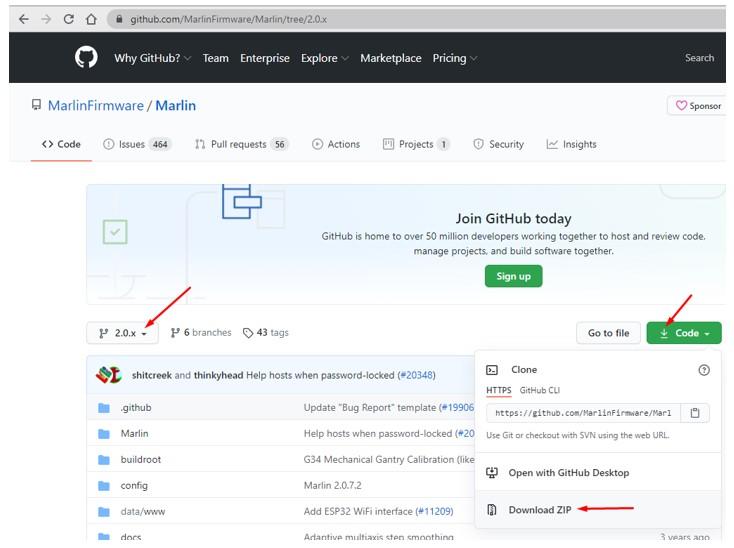
Task: Click the ZIP file icon
Action: point(492,510)
